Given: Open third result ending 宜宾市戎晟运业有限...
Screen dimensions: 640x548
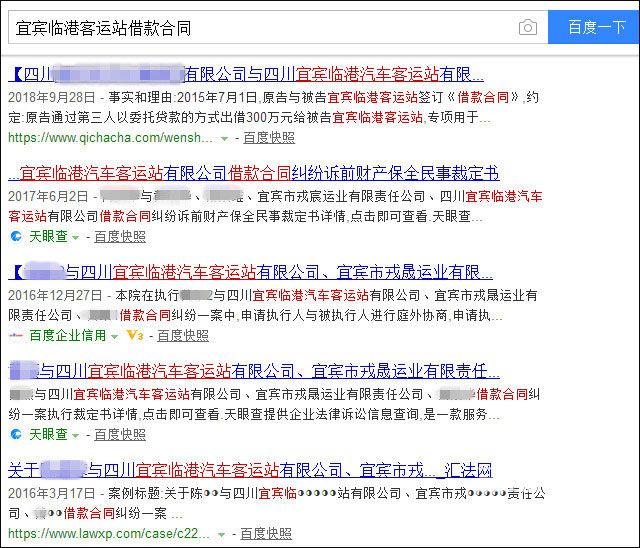Looking at the screenshot, I should coord(250,272).
